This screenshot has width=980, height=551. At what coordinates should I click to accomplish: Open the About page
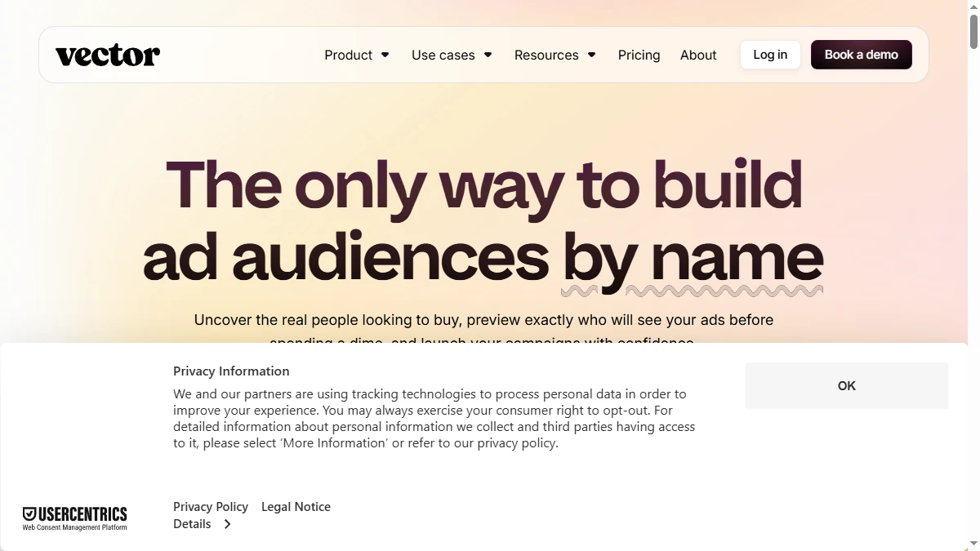tap(698, 55)
